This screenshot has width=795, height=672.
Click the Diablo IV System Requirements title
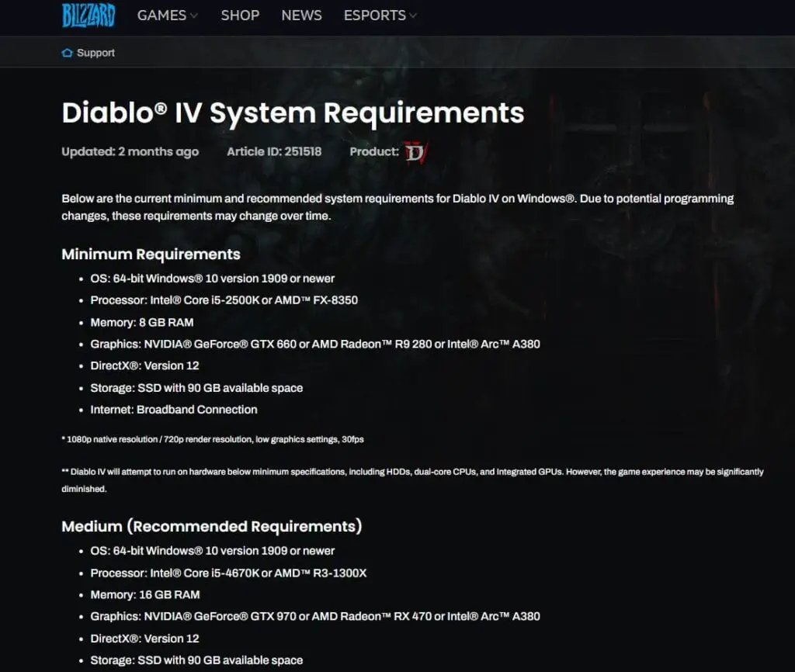pos(293,113)
